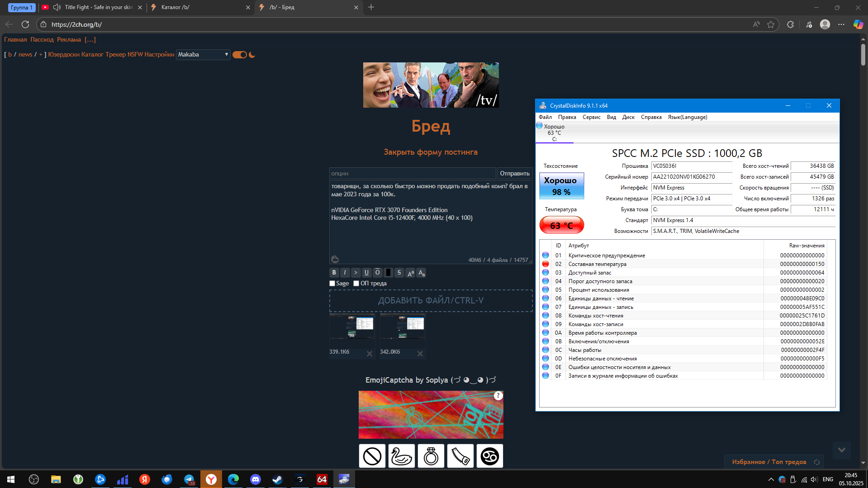This screenshot has width=868, height=488.
Task: Open Telegram from the taskbar
Action: (189, 479)
